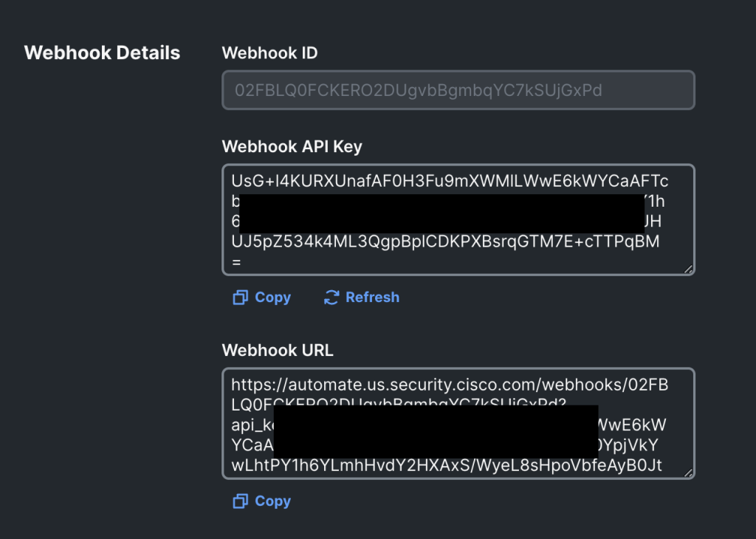The height and width of the screenshot is (539, 756).
Task: Click inside the Webhook URL textarea
Action: (458, 422)
